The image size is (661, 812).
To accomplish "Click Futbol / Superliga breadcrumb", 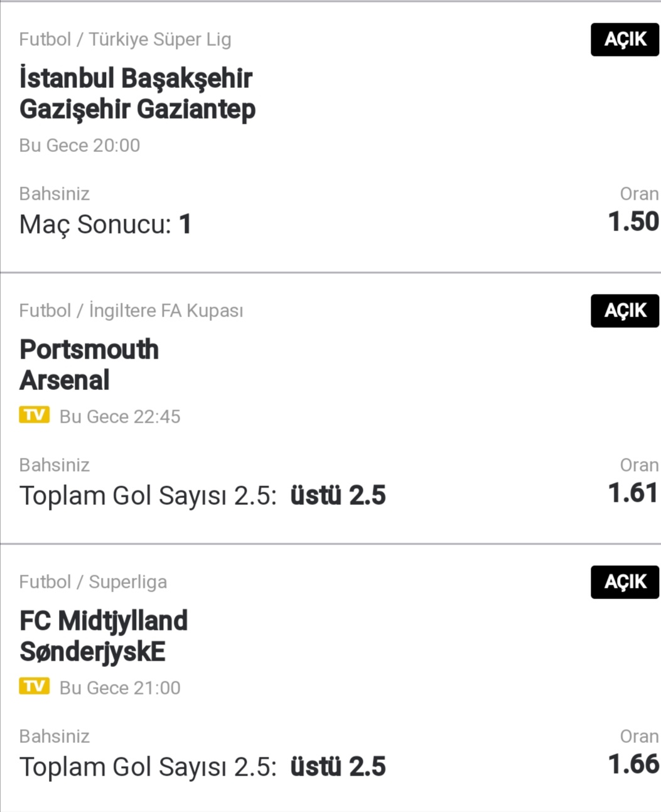I will [x=93, y=582].
